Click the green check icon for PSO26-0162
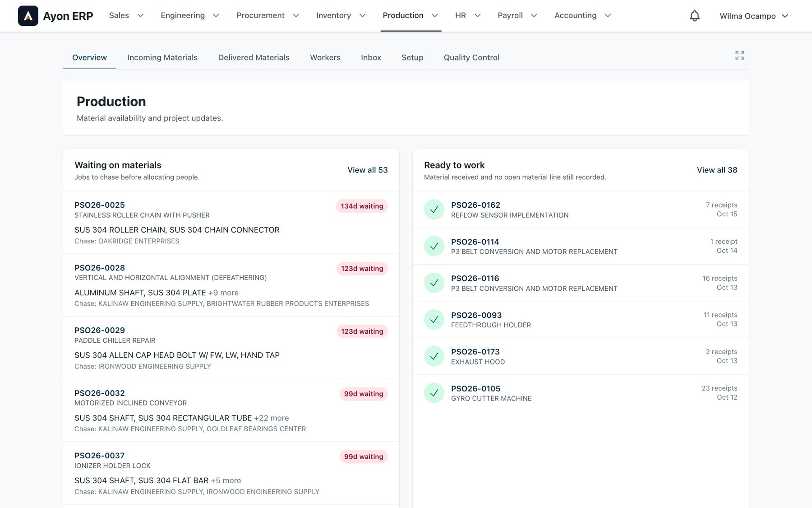Image resolution: width=812 pixels, height=508 pixels. 434,210
